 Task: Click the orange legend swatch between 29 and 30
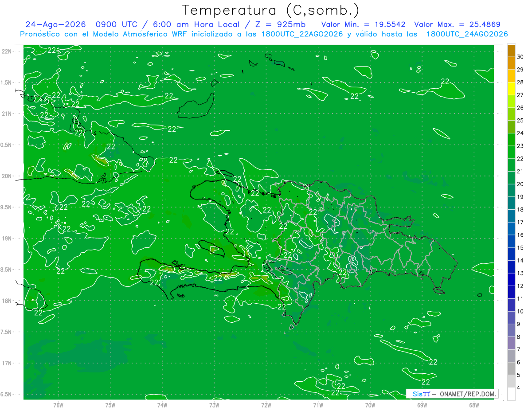pyautogui.click(x=511, y=63)
